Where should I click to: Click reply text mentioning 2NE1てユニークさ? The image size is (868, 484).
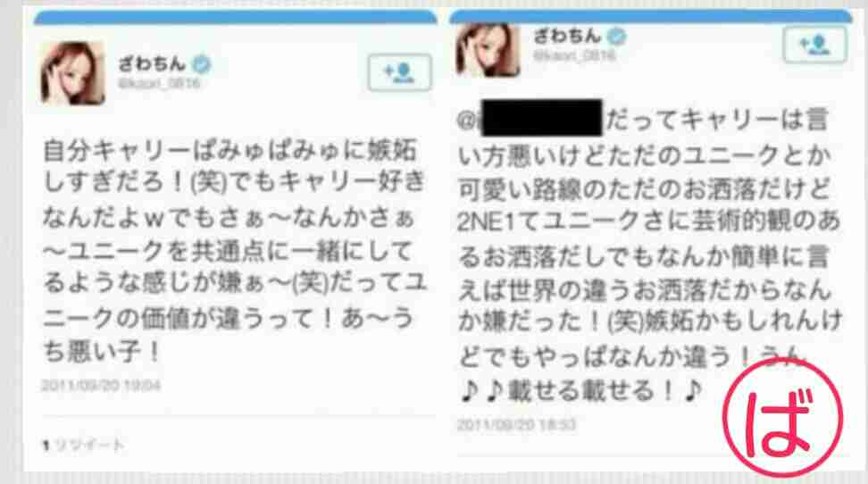(649, 255)
